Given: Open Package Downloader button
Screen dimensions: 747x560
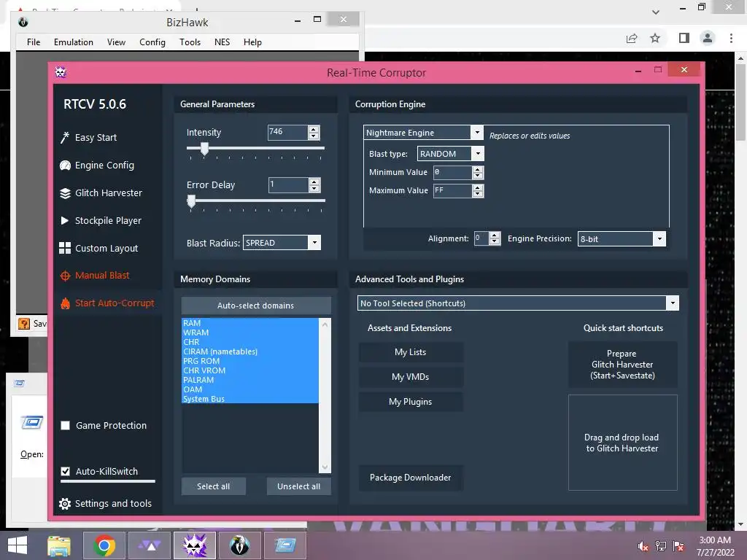Looking at the screenshot, I should click(411, 477).
